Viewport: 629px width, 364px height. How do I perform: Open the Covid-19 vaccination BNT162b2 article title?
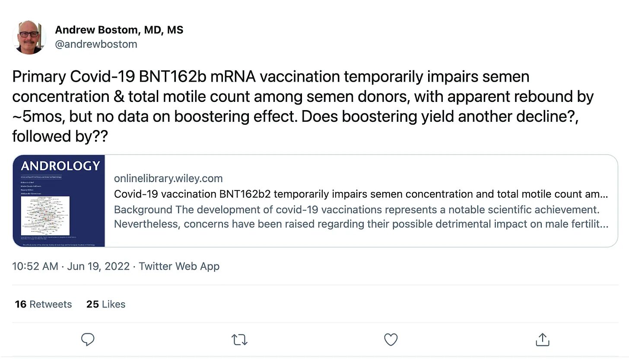361,194
